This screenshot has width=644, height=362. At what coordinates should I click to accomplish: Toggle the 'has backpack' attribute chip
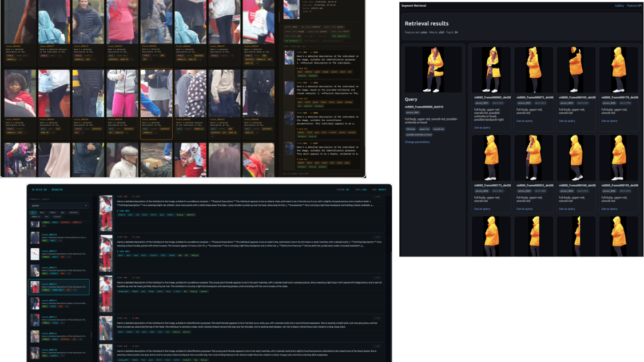pos(293,41)
